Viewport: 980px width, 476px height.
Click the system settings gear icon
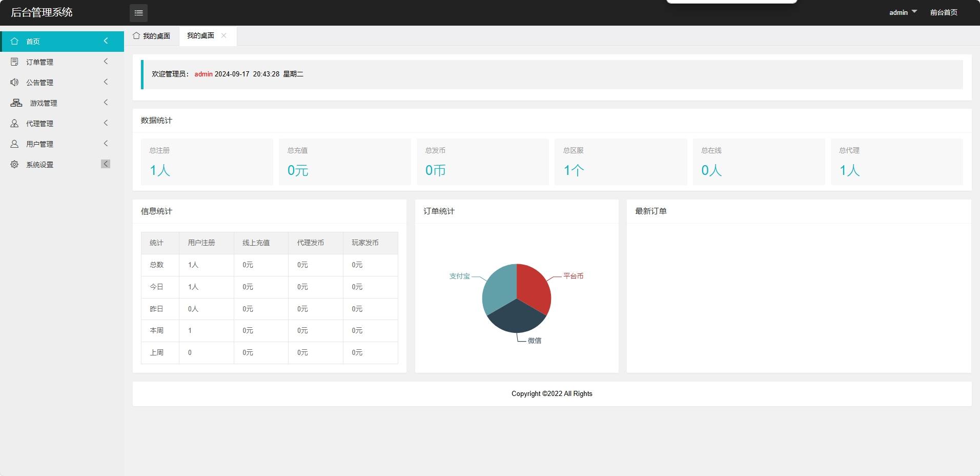[14, 164]
